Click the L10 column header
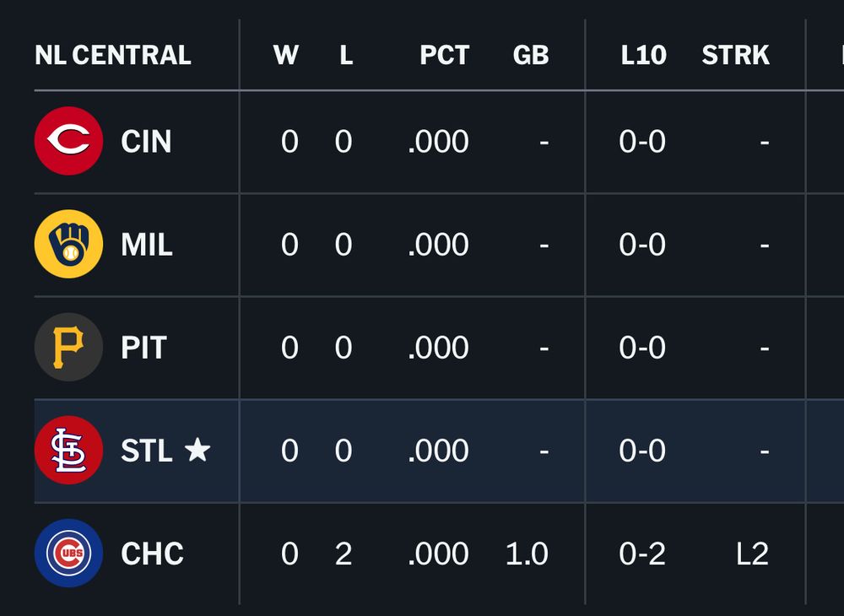This screenshot has width=844, height=616. pos(643,56)
